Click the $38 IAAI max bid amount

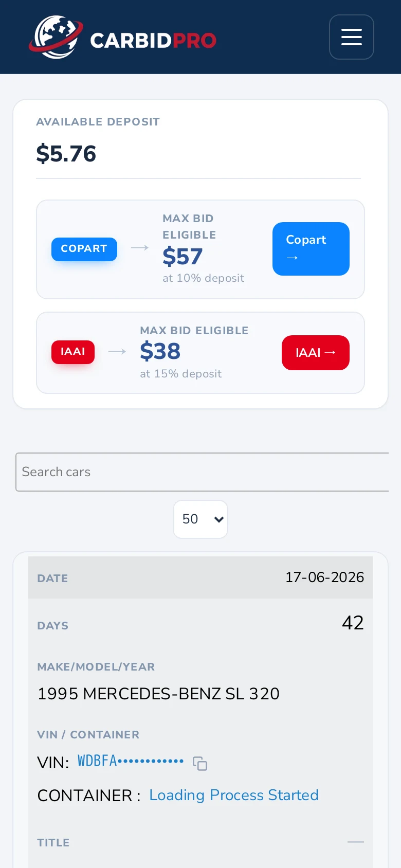[160, 351]
